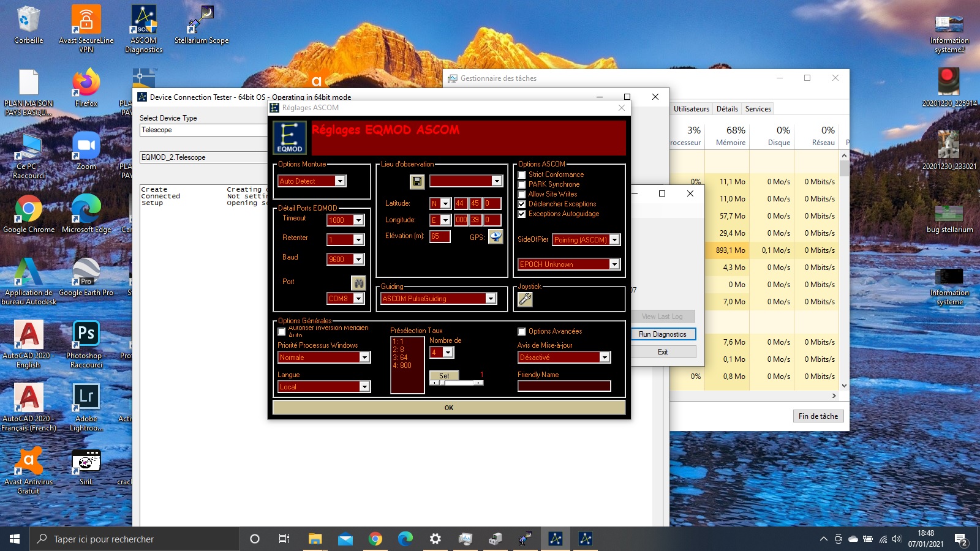
Task: Enable Options Avancées checkbox
Action: point(522,332)
